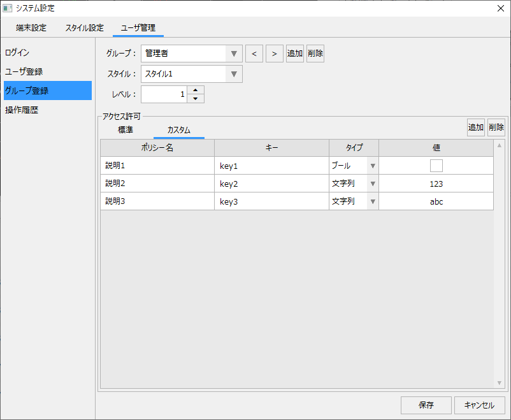Screen dimensions: 511x420
Task: Open the type dropdown for key2 row
Action: (373, 184)
